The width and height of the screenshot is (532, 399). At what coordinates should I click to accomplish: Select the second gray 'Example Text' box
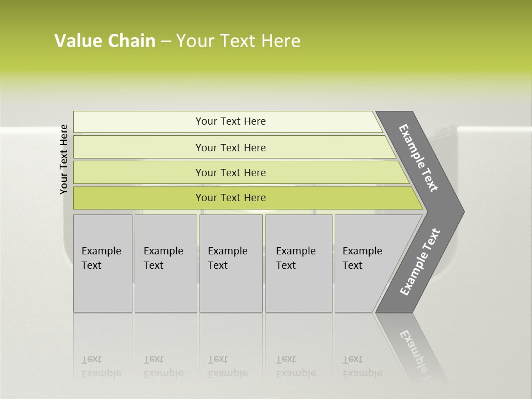[x=165, y=263]
